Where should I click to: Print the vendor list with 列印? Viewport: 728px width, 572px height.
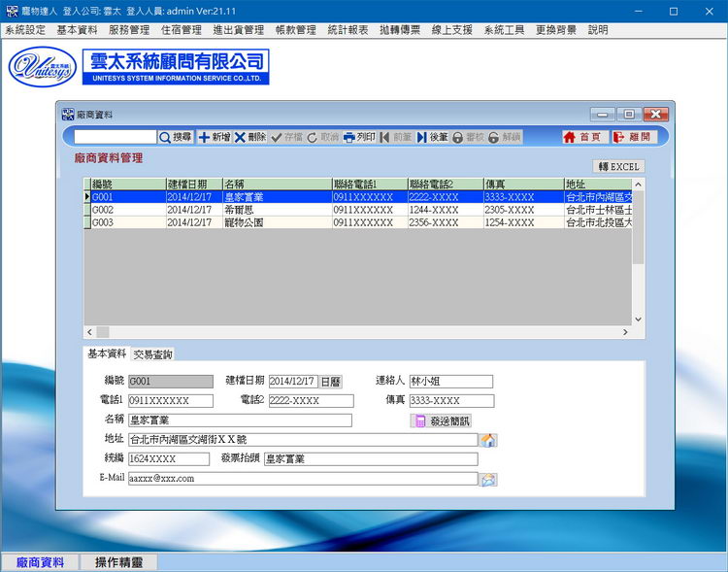point(359,138)
